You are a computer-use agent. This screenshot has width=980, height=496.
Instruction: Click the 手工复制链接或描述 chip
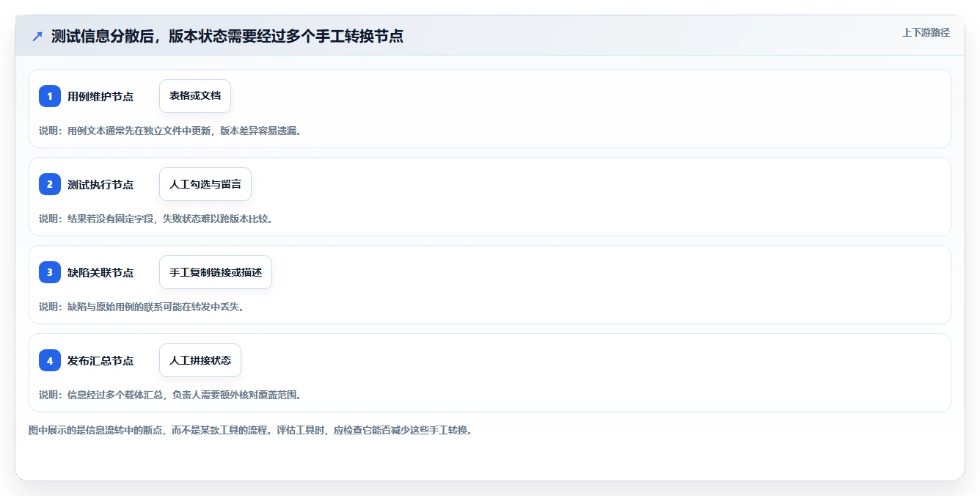tap(216, 272)
